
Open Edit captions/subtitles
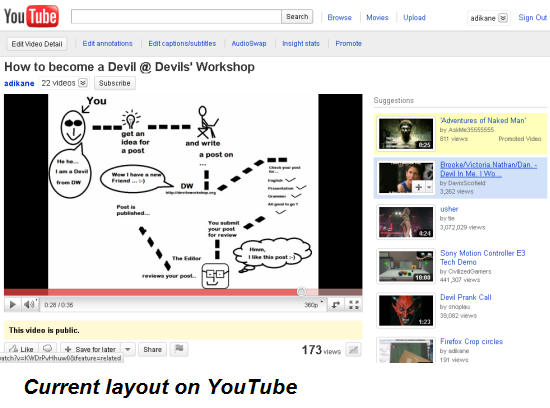(182, 44)
